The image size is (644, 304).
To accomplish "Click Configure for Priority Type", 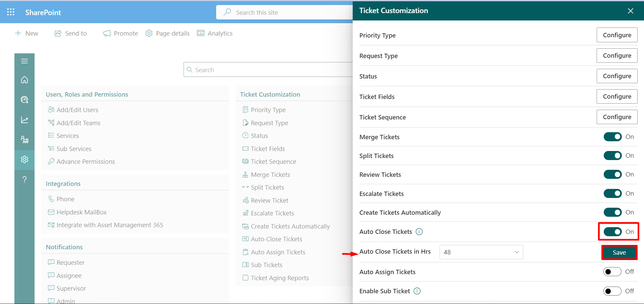I will [x=617, y=35].
